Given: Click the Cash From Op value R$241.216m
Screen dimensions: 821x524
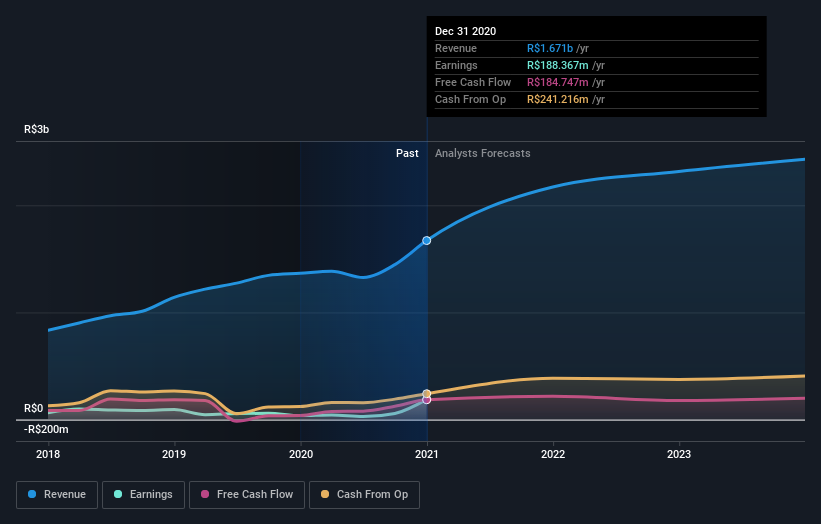Looking at the screenshot, I should [x=558, y=99].
